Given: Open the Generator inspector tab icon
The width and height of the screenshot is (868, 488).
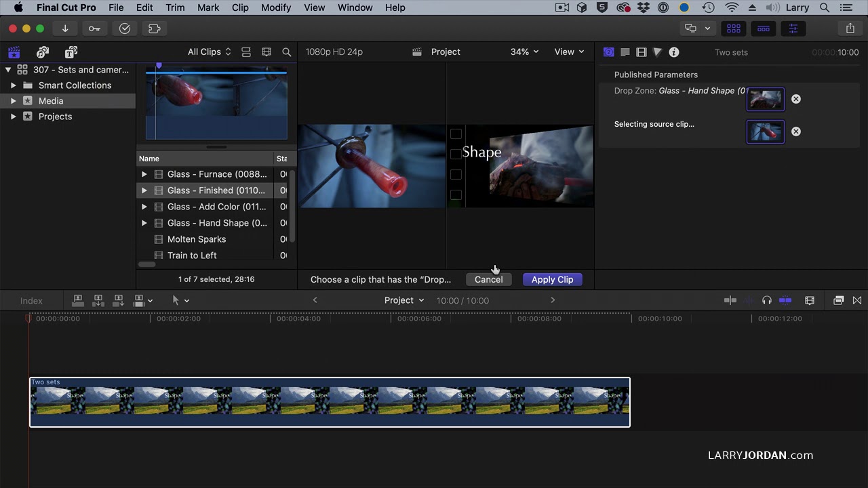Looking at the screenshot, I should tap(608, 52).
